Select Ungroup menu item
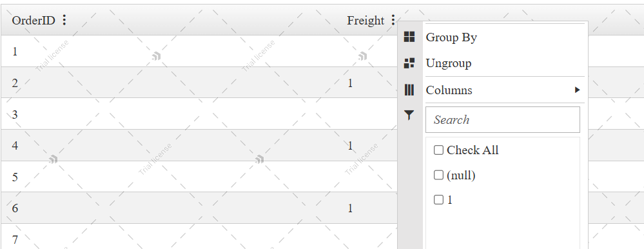 pyautogui.click(x=505, y=63)
